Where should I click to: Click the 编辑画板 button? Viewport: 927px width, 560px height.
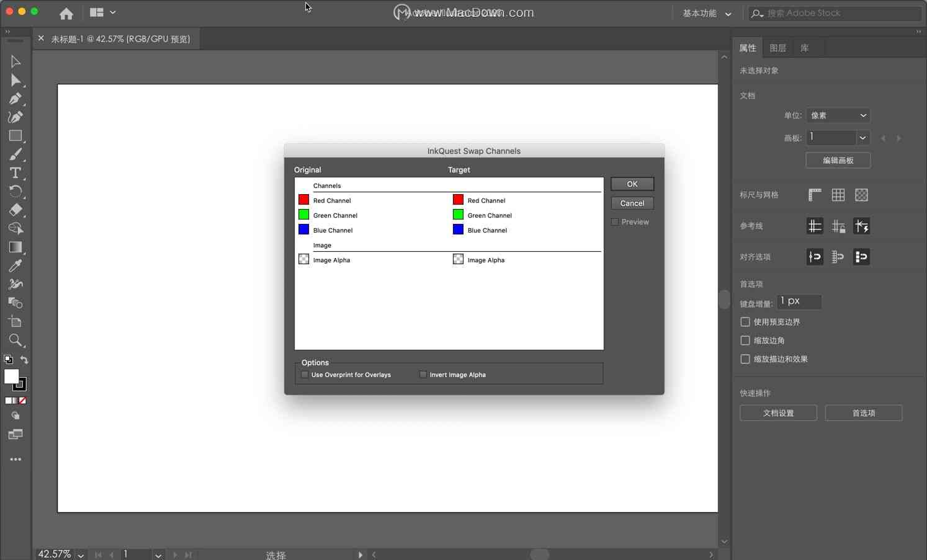click(x=838, y=161)
